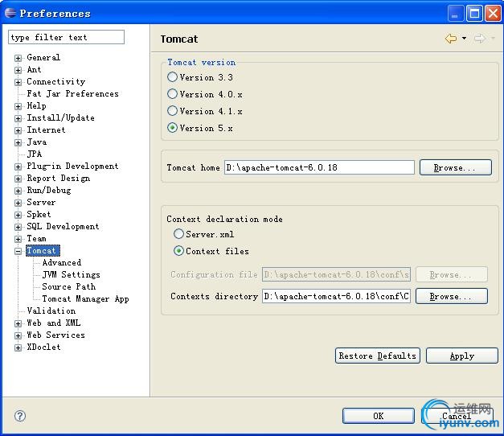Click the Tomcat home path field
The height and width of the screenshot is (436, 504).
(x=319, y=167)
